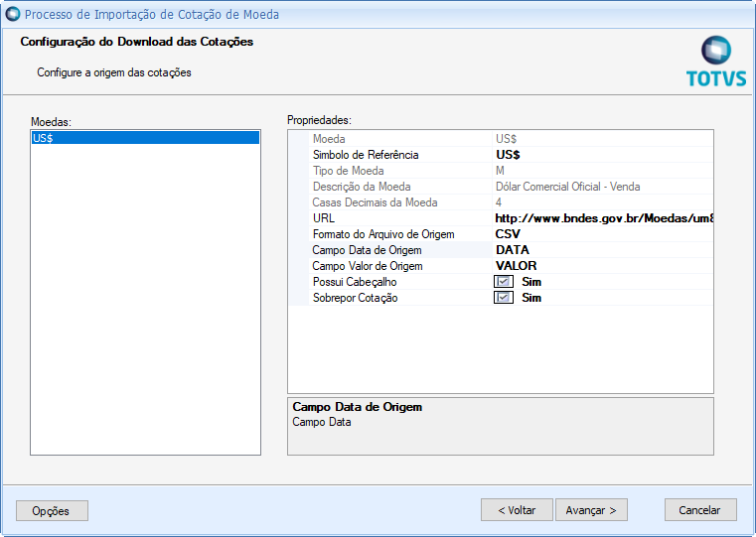Click the Sim text beside Possui Cabeçalho
756x537 pixels.
[x=531, y=282]
